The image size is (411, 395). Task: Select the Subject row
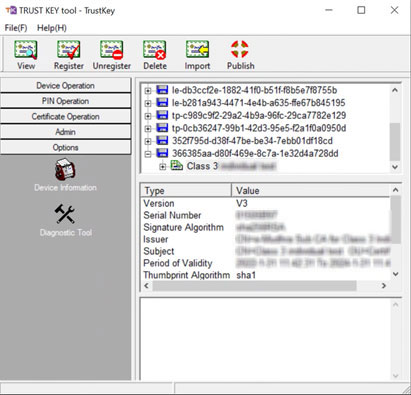point(265,251)
